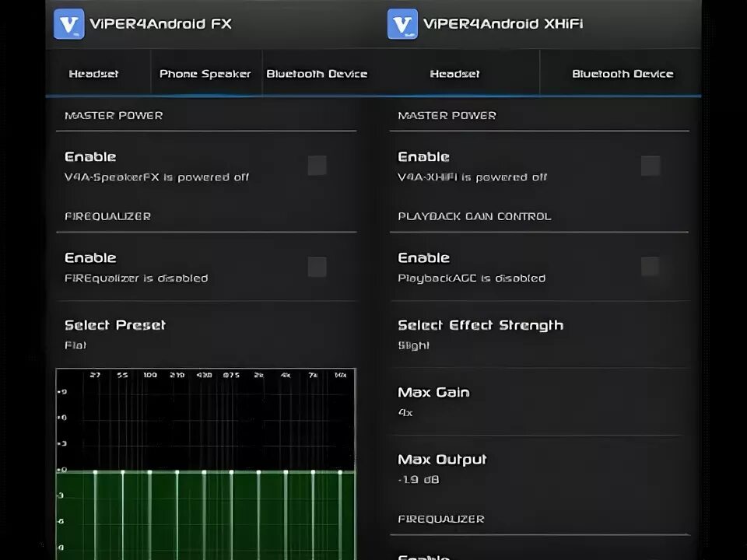The image size is (747, 560).
Task: Open the Max Output dB setting
Action: pyautogui.click(x=540, y=468)
